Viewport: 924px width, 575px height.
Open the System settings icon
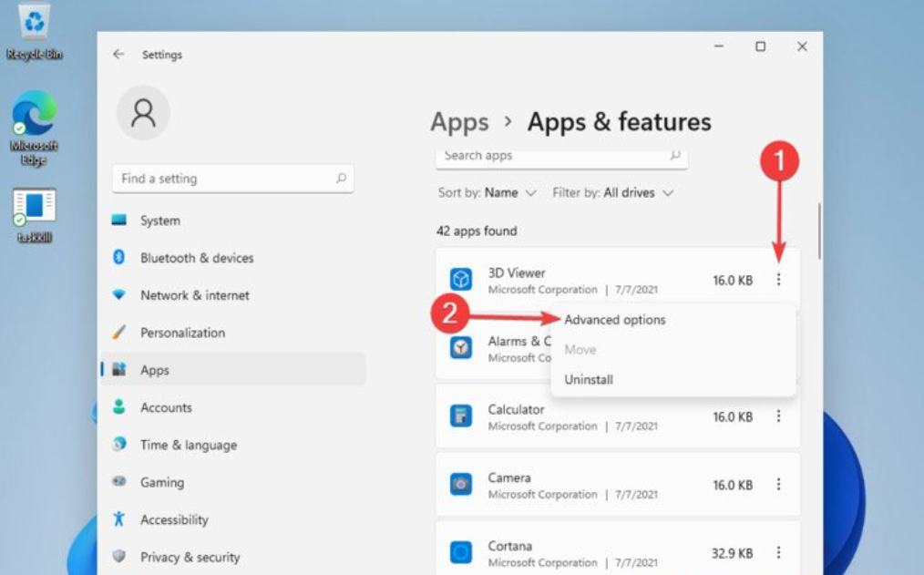click(x=119, y=221)
